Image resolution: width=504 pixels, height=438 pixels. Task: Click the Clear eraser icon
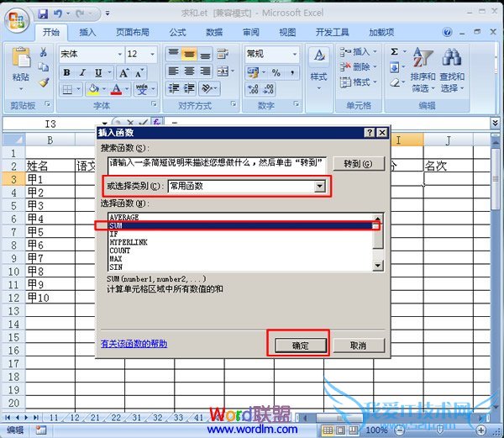coord(395,83)
